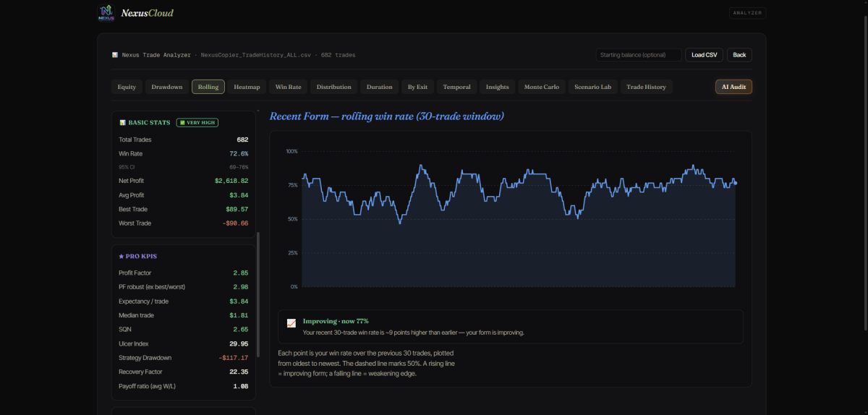Click the Win Rate value 72.6%
This screenshot has width=868, height=415.
239,153
